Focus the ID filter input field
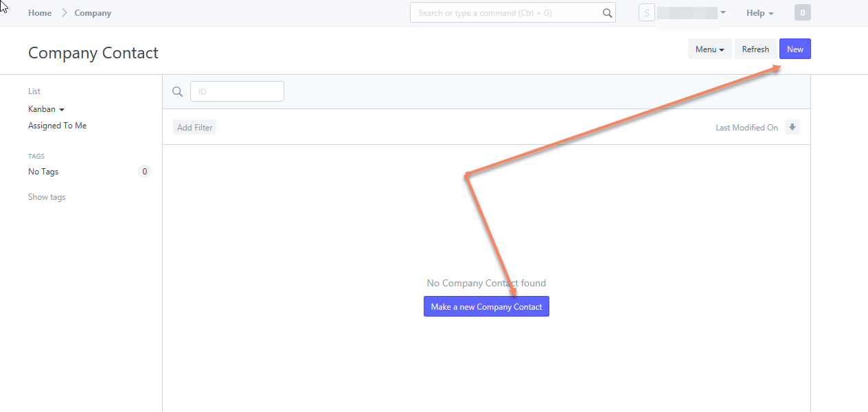This screenshot has width=868, height=412. 237,91
